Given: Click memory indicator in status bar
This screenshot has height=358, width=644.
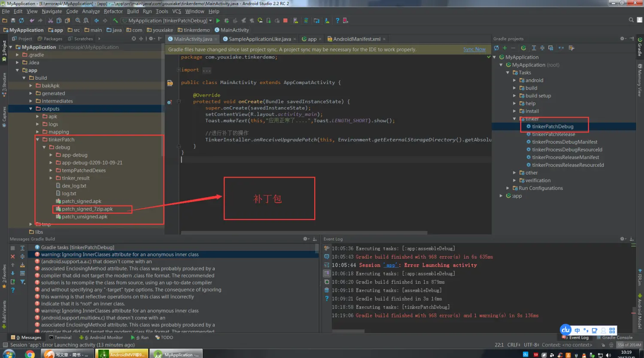Looking at the screenshot, I should click(x=629, y=345).
